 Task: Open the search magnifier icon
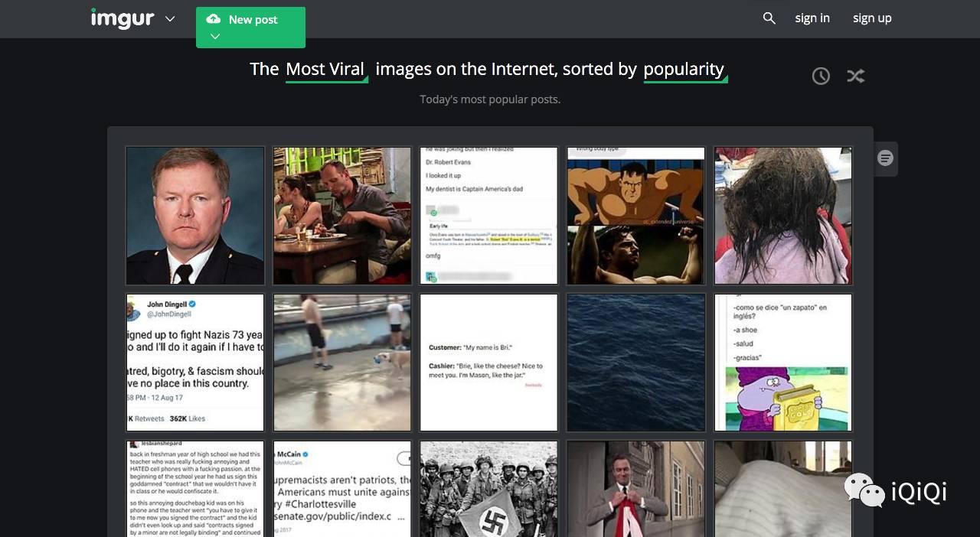pyautogui.click(x=769, y=18)
